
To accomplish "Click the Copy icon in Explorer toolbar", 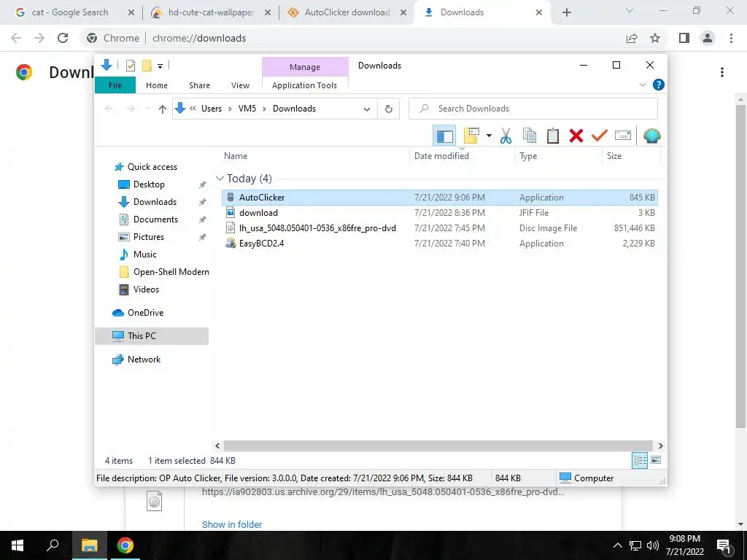I will tap(530, 136).
